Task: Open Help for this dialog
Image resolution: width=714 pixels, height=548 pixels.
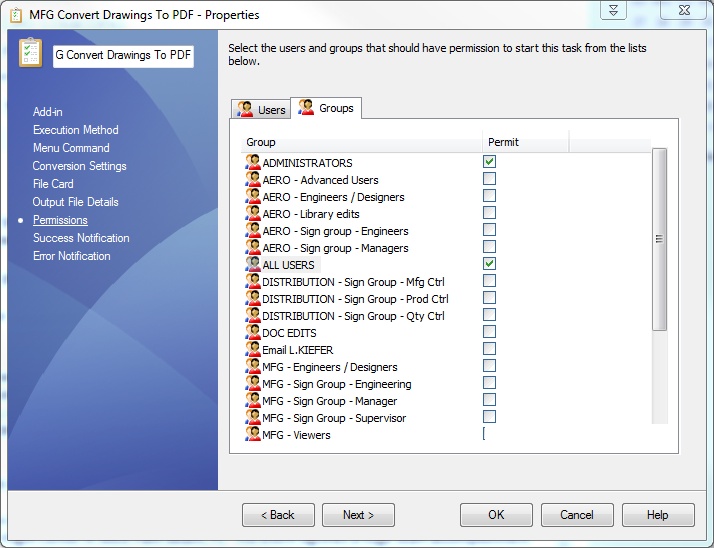Action: pos(658,515)
